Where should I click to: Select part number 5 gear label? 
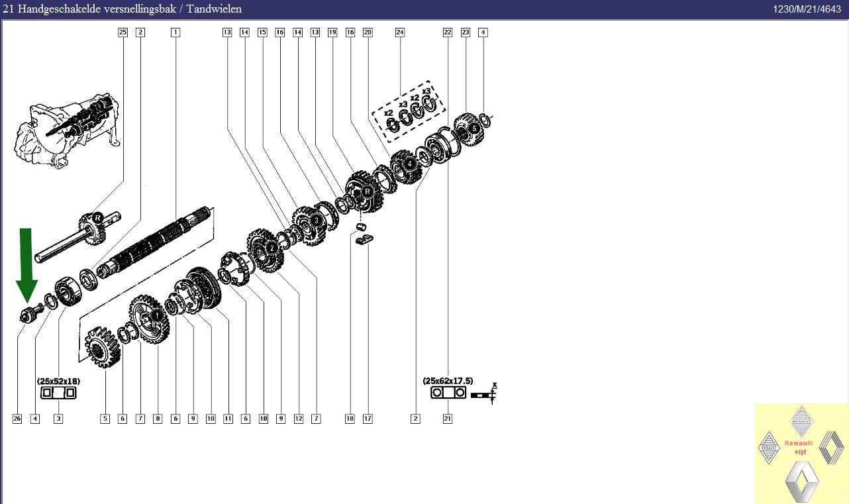pyautogui.click(x=105, y=419)
